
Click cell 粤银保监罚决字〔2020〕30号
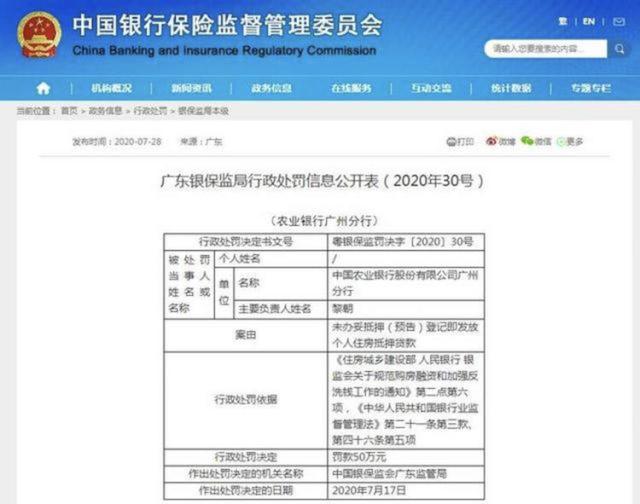click(x=406, y=242)
